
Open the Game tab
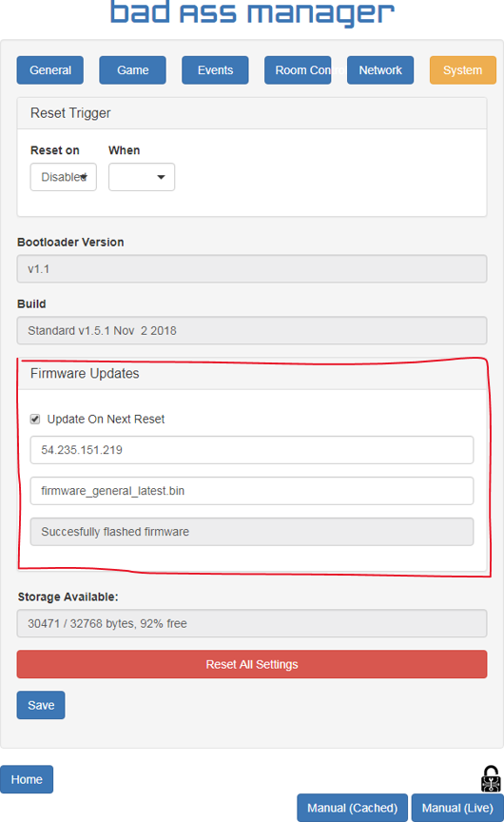pos(132,70)
